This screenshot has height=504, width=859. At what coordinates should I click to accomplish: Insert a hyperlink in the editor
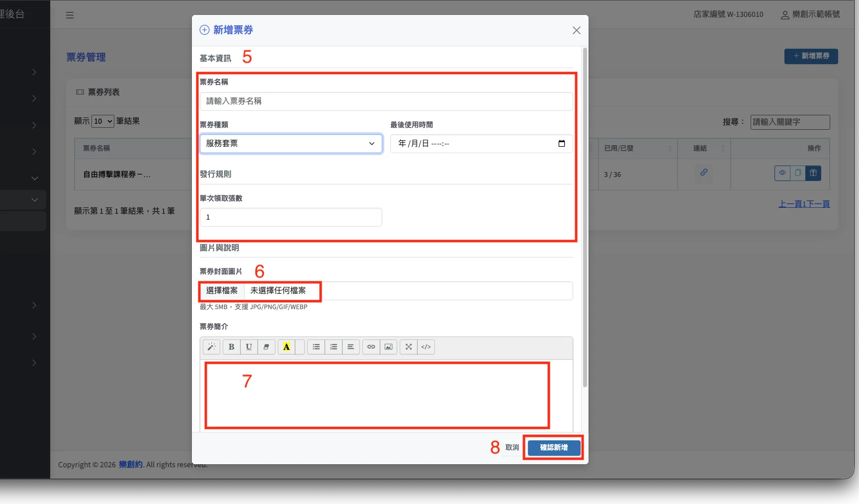tap(371, 347)
